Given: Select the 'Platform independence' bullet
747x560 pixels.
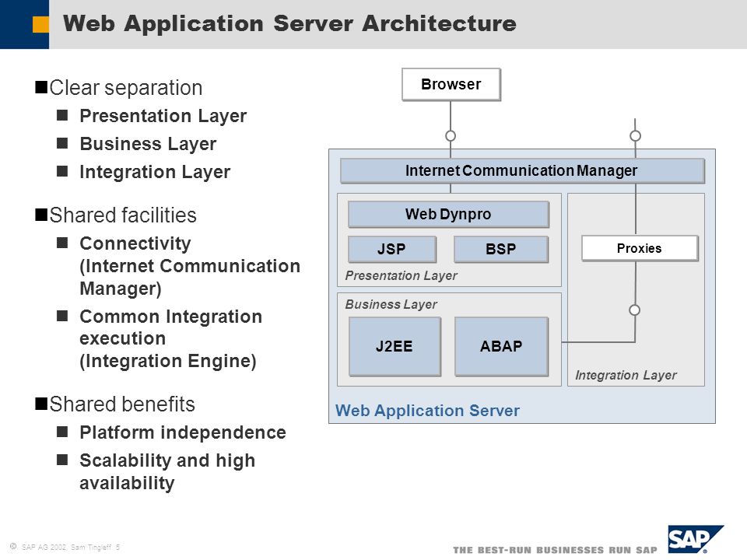Looking at the screenshot, I should (x=183, y=432).
